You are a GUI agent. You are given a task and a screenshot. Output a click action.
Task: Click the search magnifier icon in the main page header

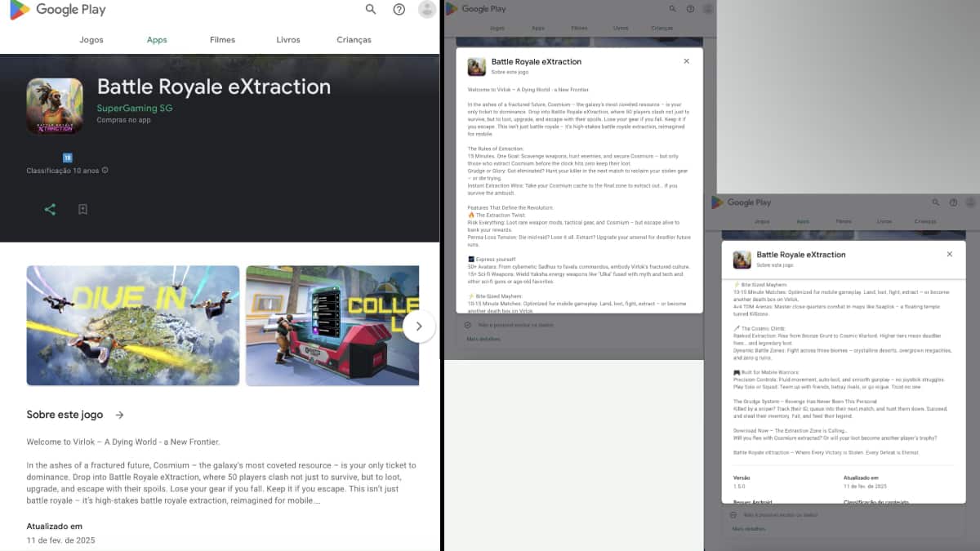[371, 10]
